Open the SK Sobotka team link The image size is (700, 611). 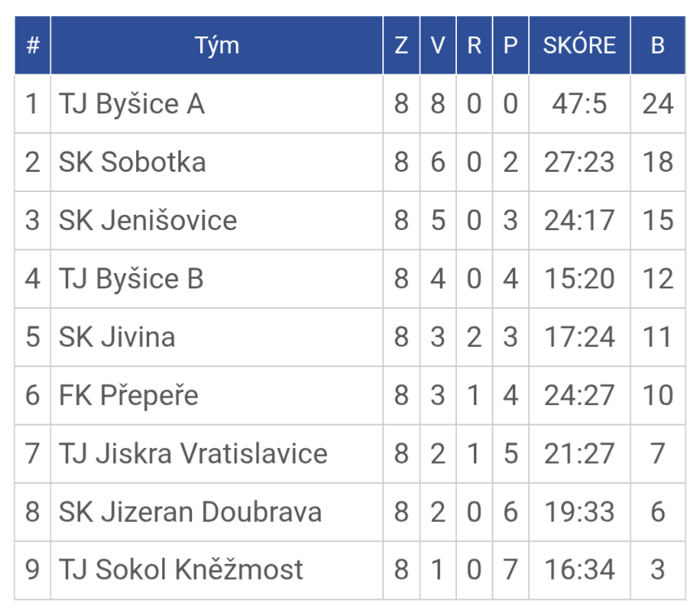132,162
